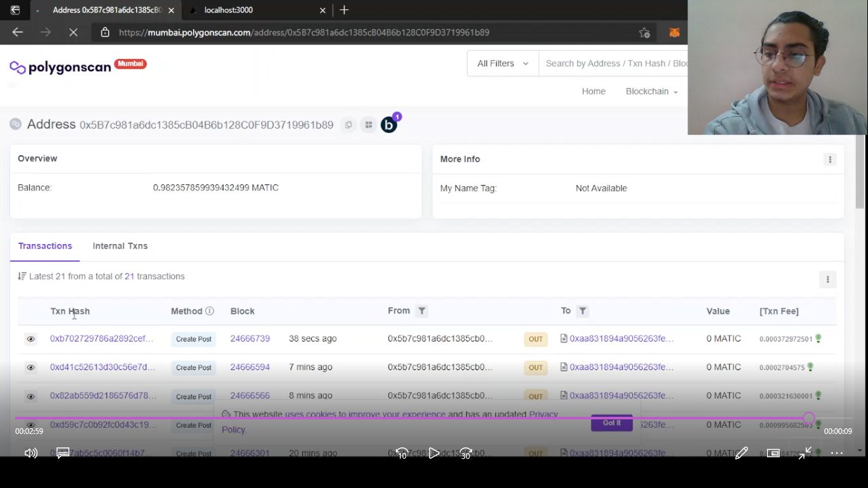Select the Transactions tab
This screenshot has height=488, width=868.
tap(45, 246)
